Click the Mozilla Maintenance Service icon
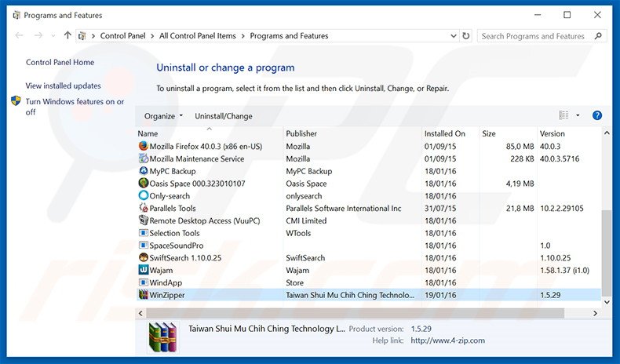This screenshot has width=620, height=364. pyautogui.click(x=143, y=158)
